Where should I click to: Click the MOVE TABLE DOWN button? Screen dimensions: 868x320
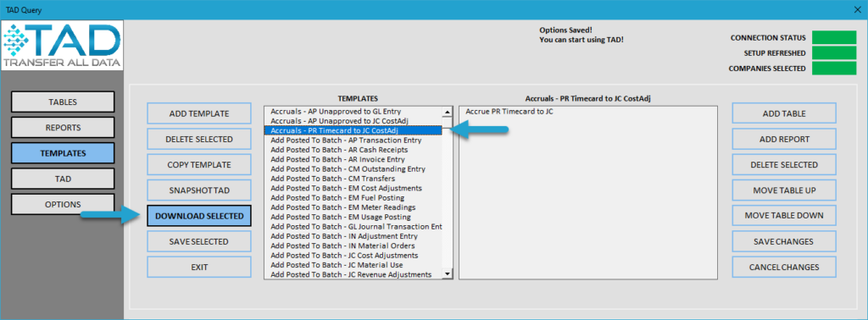784,216
